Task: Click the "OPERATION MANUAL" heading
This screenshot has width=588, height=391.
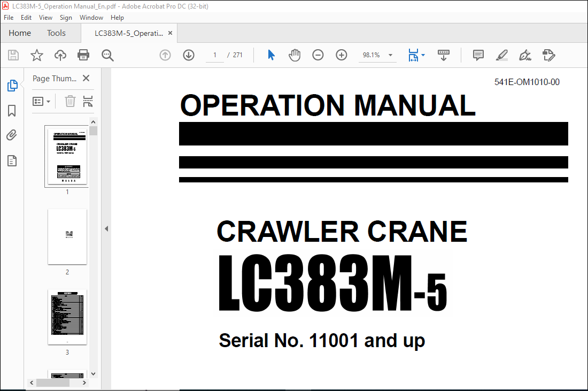Action: click(328, 105)
